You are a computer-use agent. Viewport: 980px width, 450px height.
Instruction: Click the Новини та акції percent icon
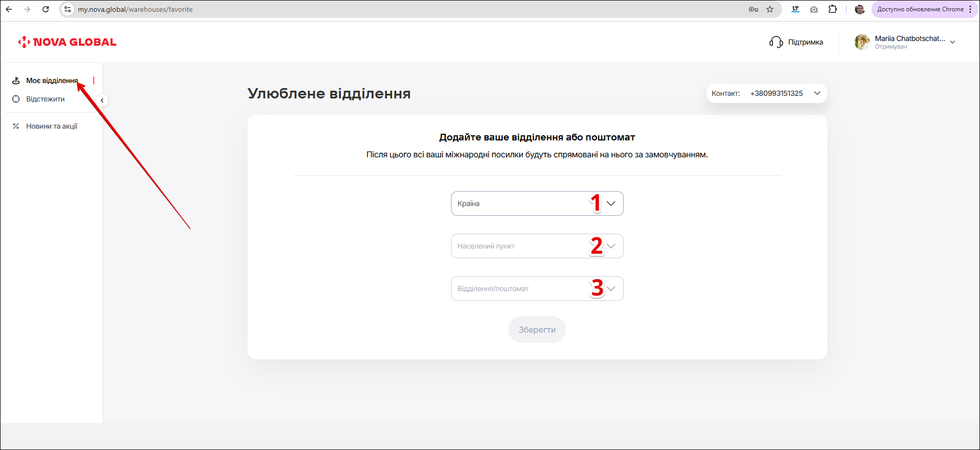click(x=16, y=126)
